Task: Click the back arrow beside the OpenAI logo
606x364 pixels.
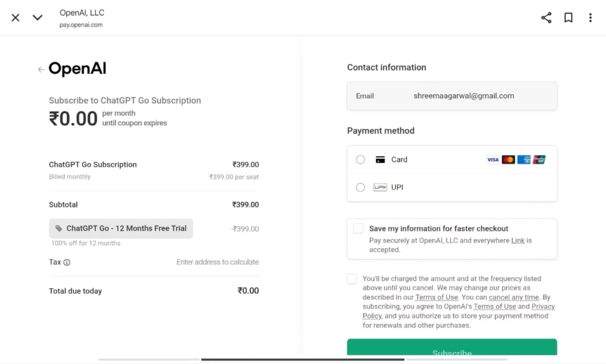Action: click(x=40, y=69)
